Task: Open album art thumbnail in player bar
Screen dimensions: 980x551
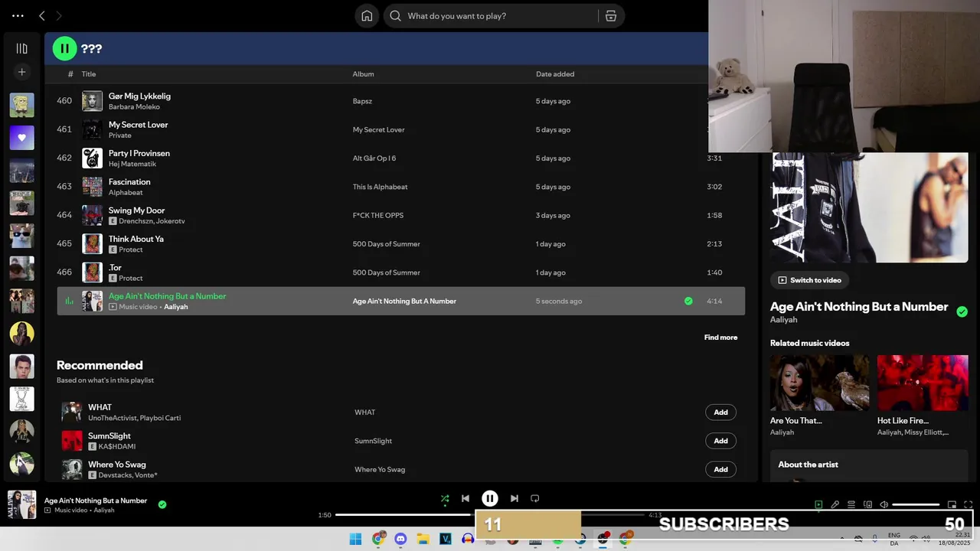Action: pos(21,504)
